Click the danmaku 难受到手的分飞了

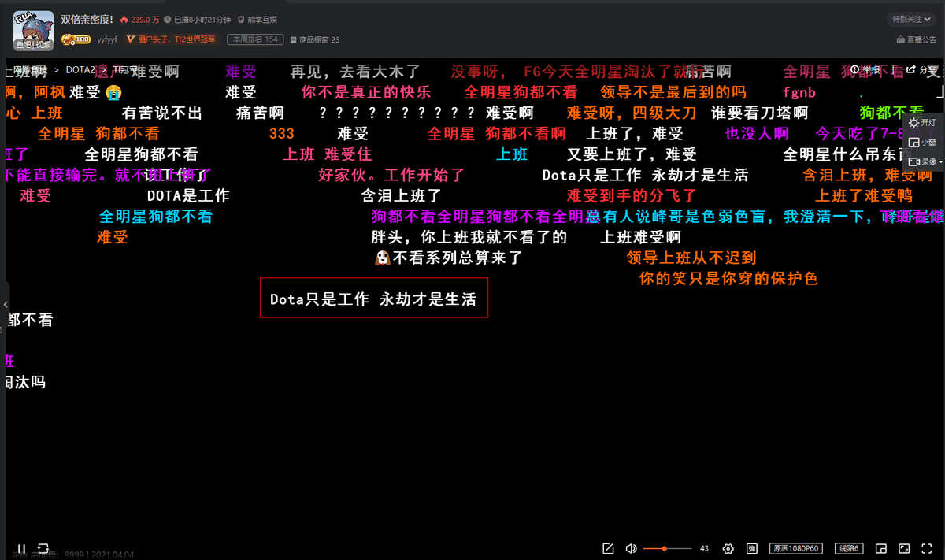click(x=632, y=195)
